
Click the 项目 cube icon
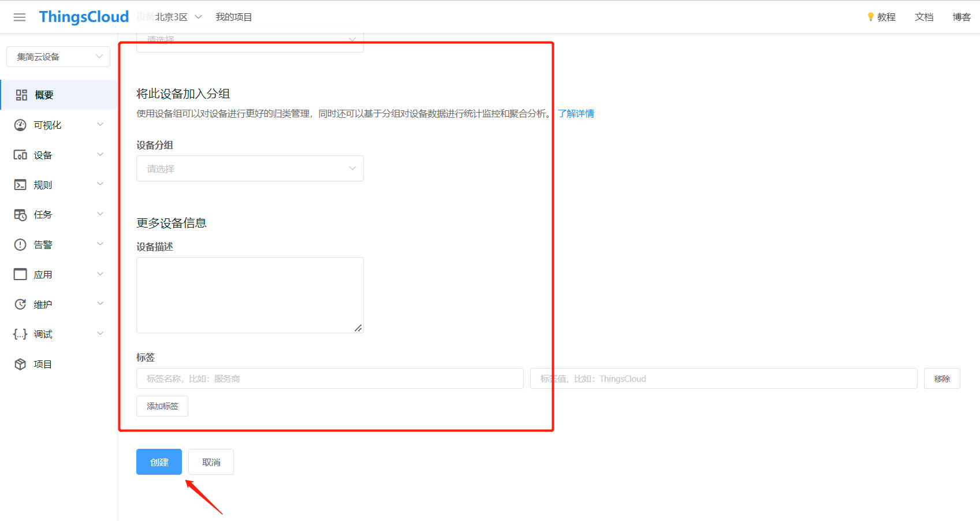click(x=20, y=364)
